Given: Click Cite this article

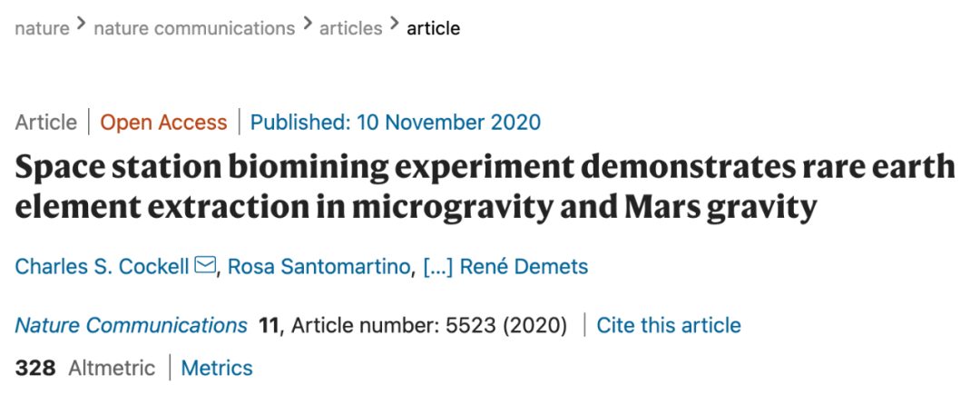Looking at the screenshot, I should [669, 325].
